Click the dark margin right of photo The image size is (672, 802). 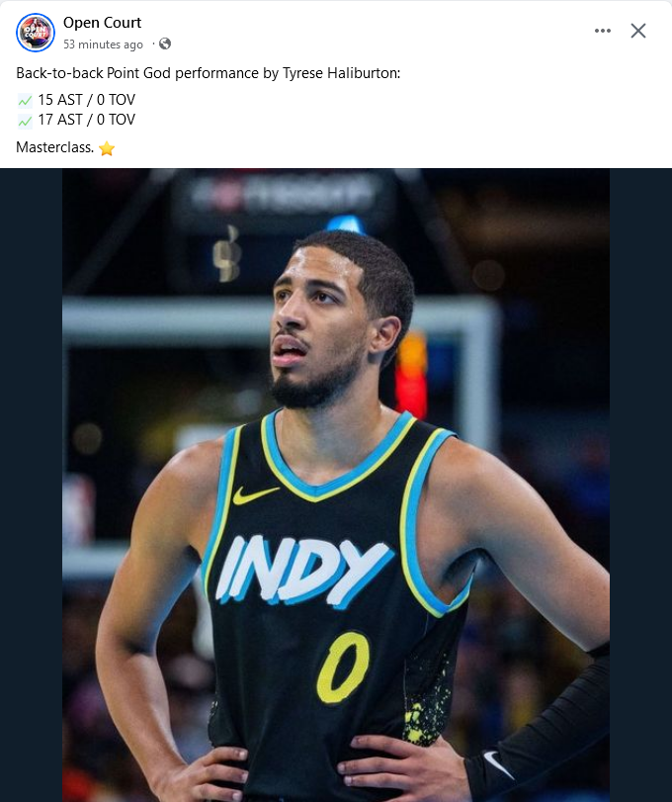click(x=640, y=485)
